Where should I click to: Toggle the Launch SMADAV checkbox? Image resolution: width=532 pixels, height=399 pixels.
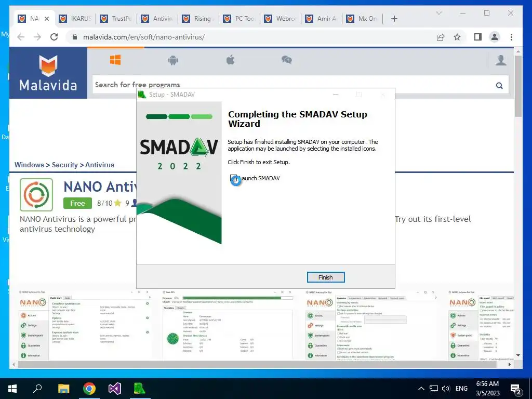pos(234,178)
